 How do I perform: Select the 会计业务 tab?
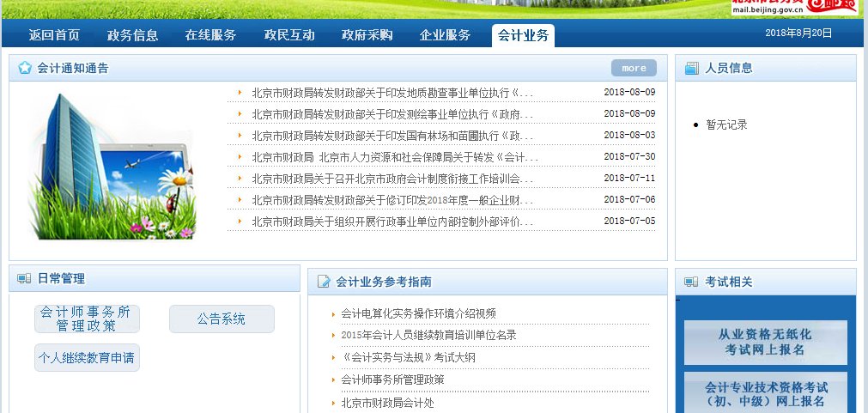click(523, 35)
